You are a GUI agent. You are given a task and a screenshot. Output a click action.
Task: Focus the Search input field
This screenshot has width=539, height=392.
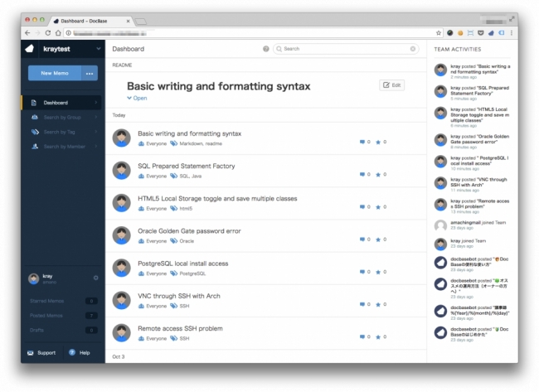point(346,49)
